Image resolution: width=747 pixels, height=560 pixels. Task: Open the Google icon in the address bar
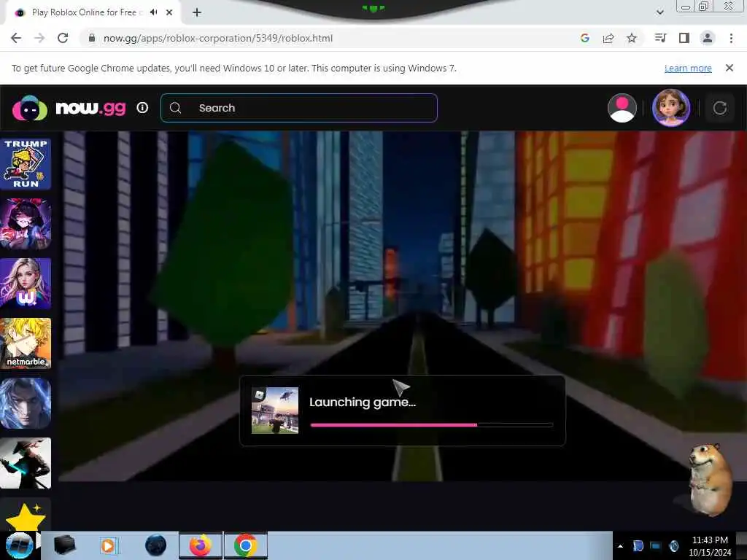(x=585, y=38)
